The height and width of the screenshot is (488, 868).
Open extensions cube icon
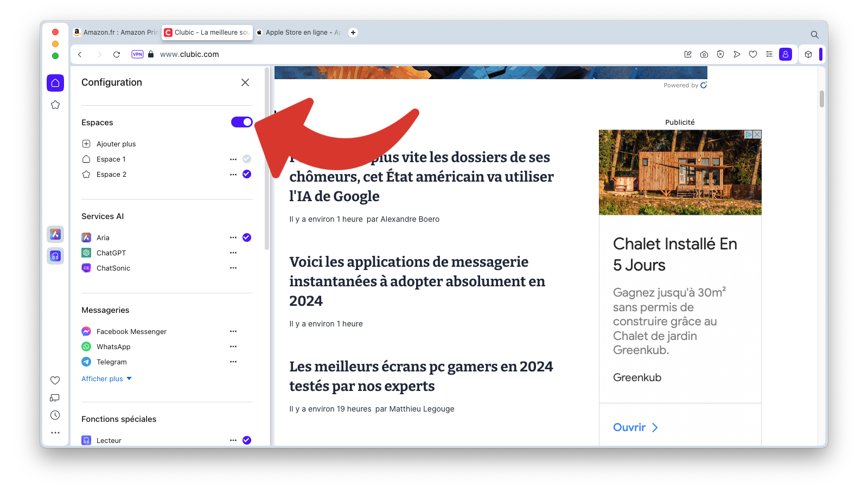808,54
